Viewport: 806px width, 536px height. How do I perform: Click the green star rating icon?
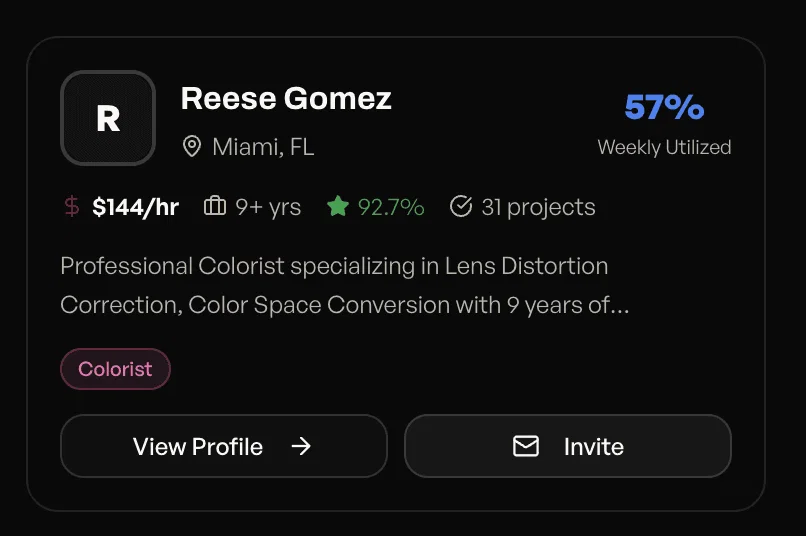pos(338,207)
